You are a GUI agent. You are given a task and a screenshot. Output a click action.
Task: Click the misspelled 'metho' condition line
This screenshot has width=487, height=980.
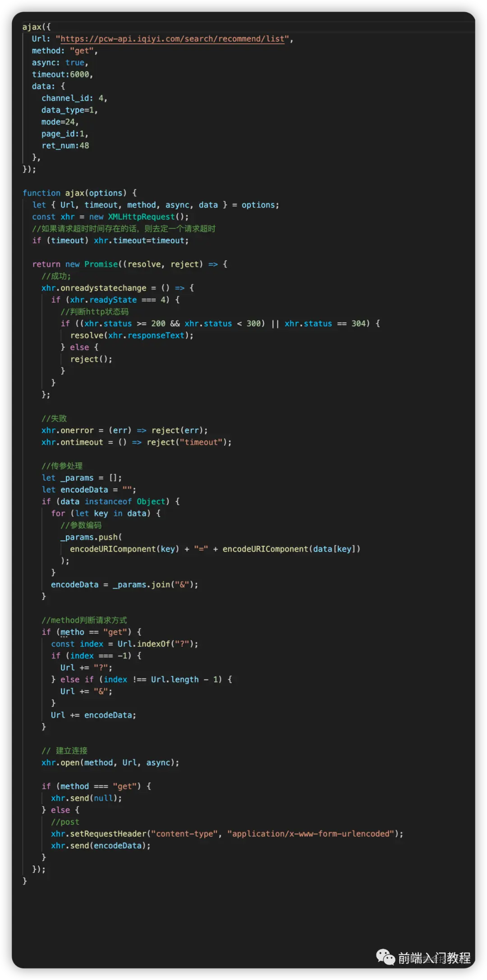92,632
